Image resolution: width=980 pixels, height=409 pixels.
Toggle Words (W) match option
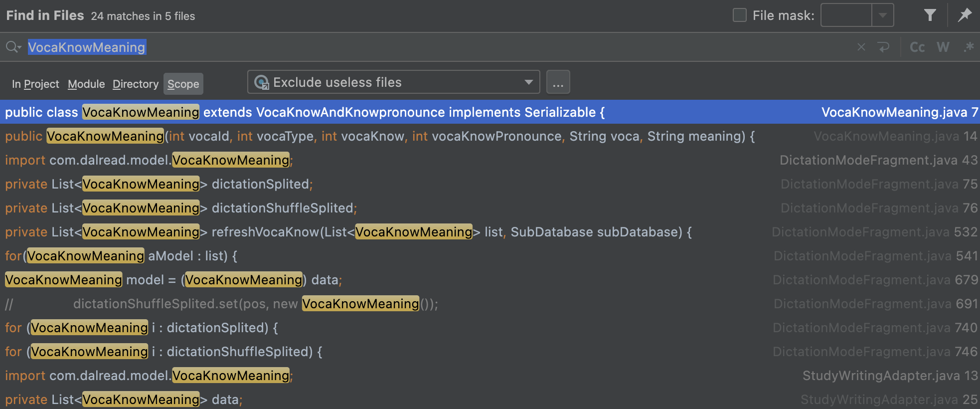pos(943,47)
